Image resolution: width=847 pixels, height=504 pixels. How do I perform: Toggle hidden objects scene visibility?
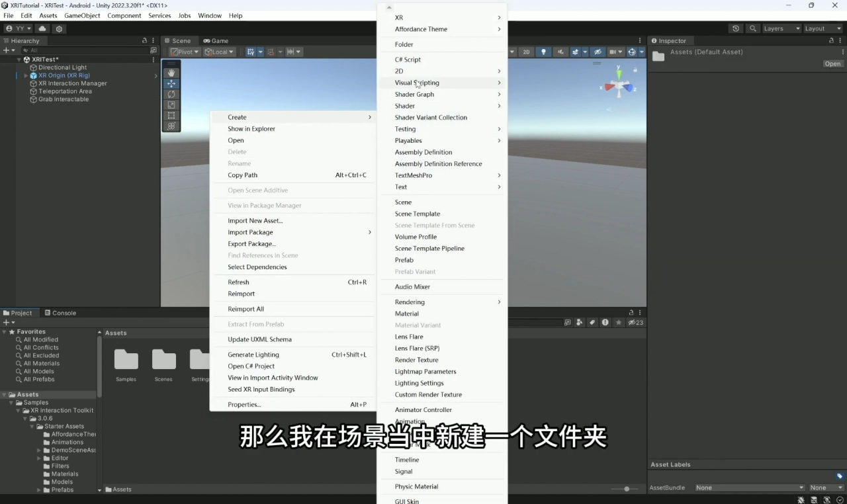pos(597,52)
